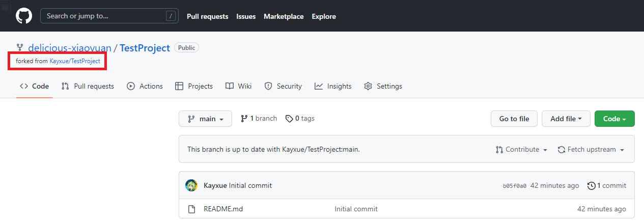Viewport: 644px width, 223px height.
Task: Click the GitHub Octocat logo
Action: (x=24, y=16)
